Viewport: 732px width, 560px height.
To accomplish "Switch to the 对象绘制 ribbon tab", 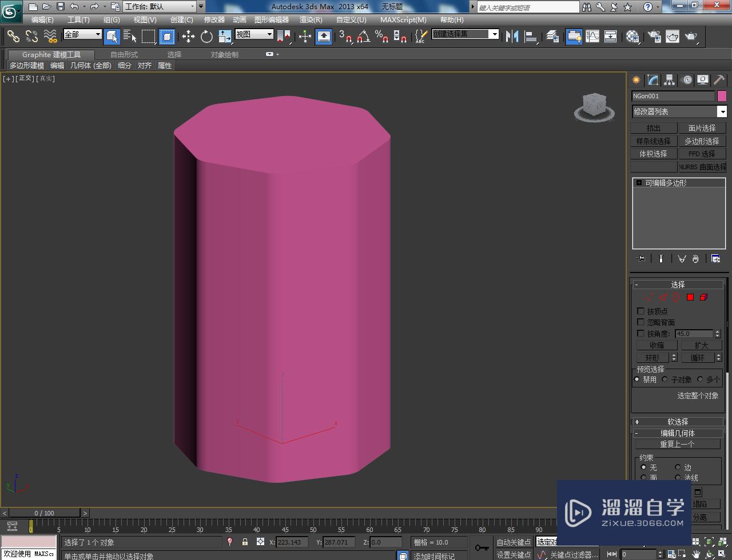I will point(225,55).
